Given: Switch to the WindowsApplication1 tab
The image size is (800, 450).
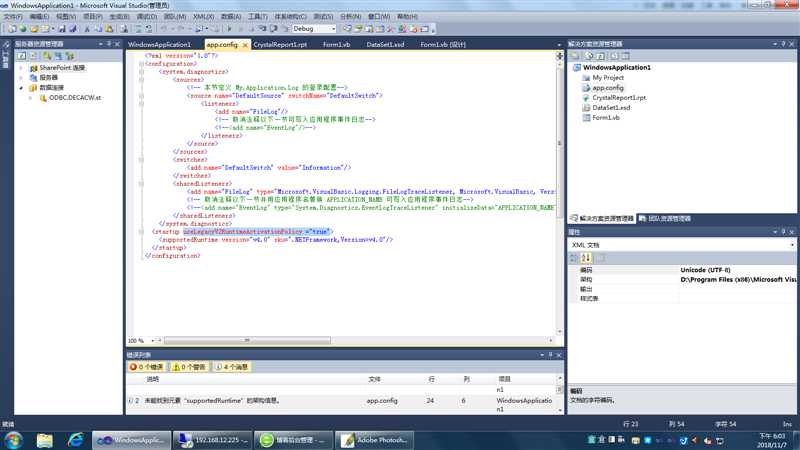Looking at the screenshot, I should (160, 45).
